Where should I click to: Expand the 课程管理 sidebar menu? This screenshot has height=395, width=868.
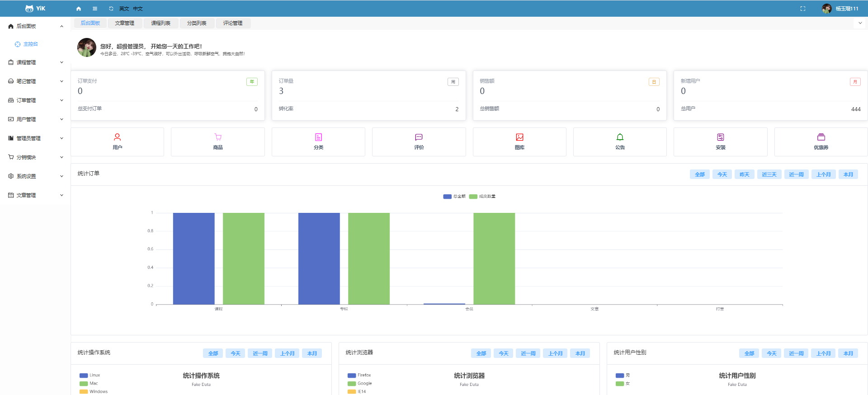(35, 62)
